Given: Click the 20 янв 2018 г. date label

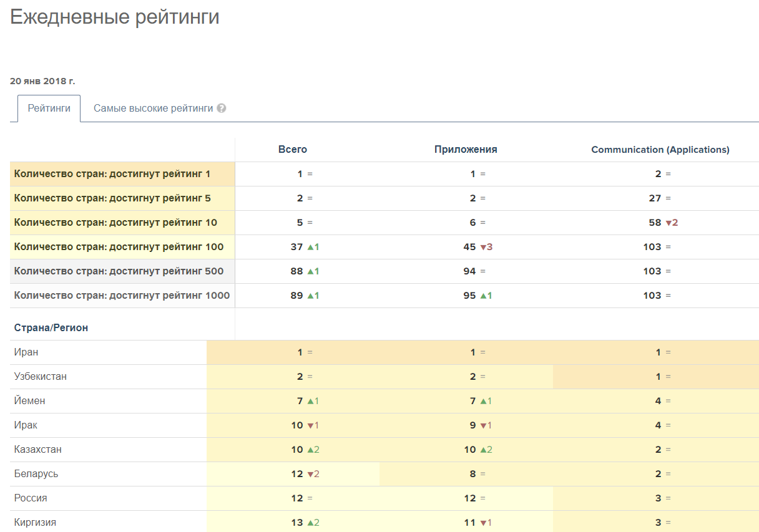Looking at the screenshot, I should coord(42,81).
